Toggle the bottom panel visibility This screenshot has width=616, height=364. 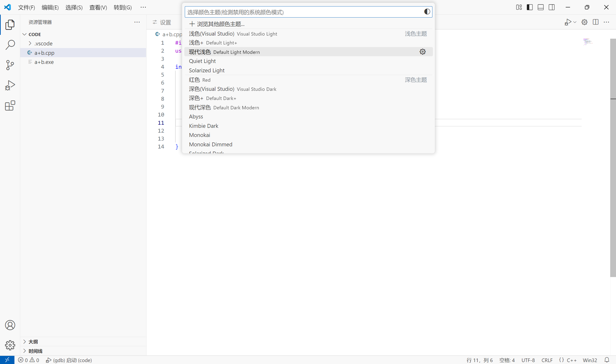[x=540, y=7]
